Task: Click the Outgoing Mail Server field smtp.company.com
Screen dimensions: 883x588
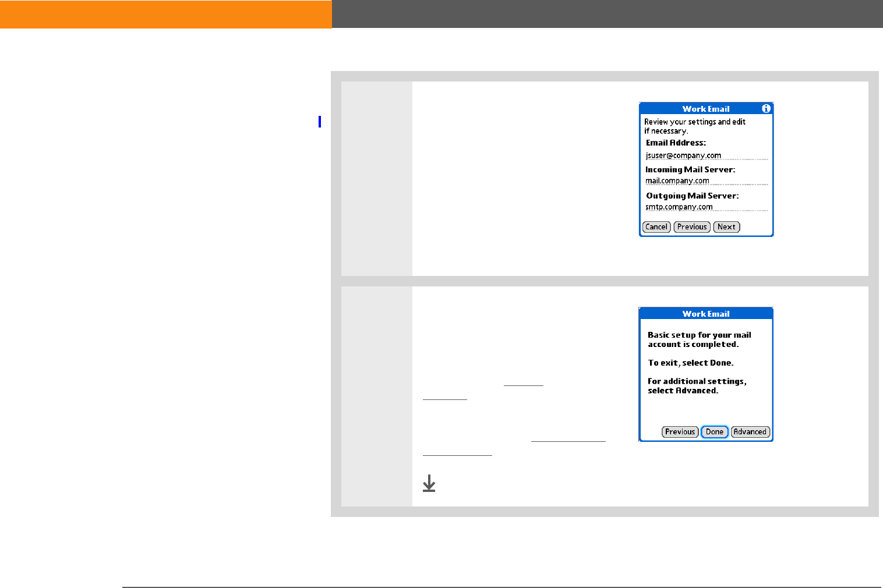Action: 706,207
